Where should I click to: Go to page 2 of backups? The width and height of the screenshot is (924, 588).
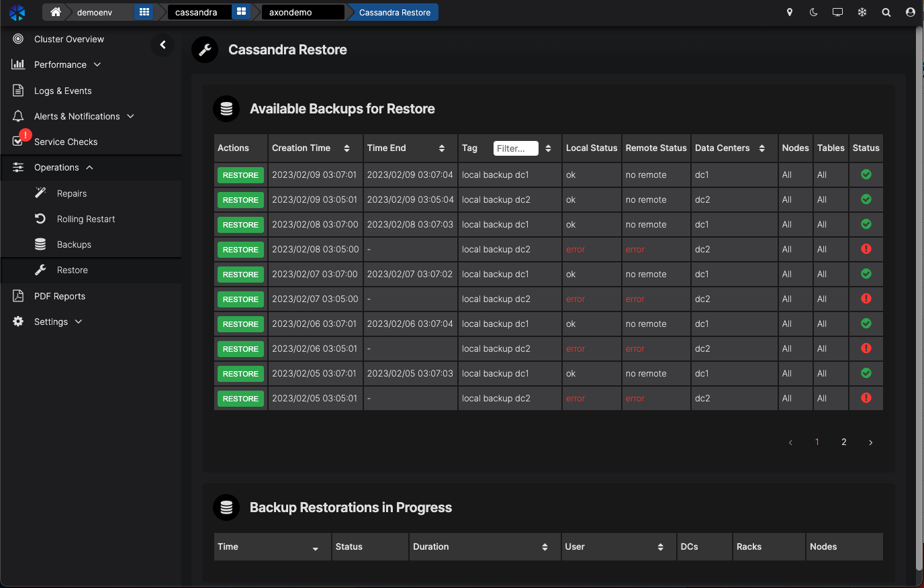[x=844, y=442]
